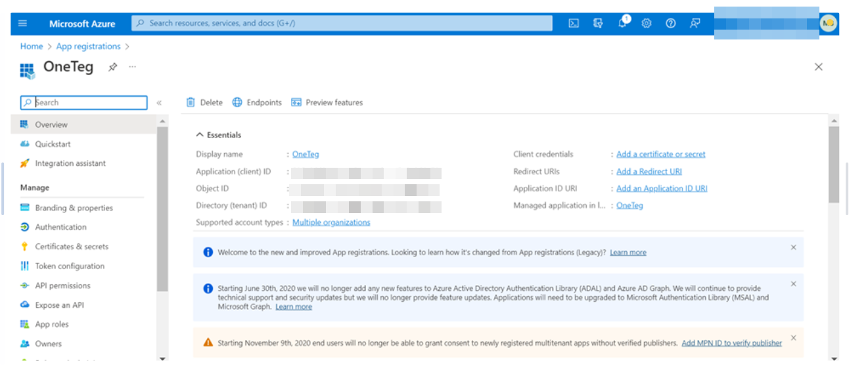
Task: Open the notifications bell icon
Action: tap(622, 24)
